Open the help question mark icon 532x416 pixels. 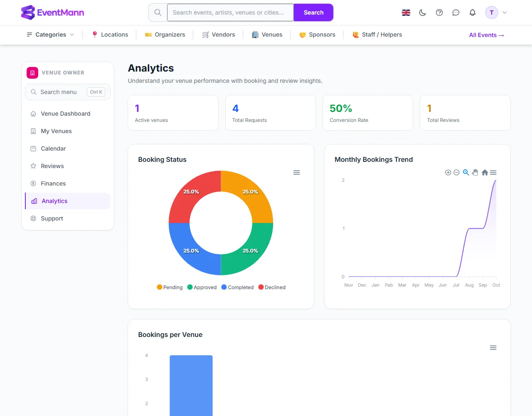(x=439, y=12)
